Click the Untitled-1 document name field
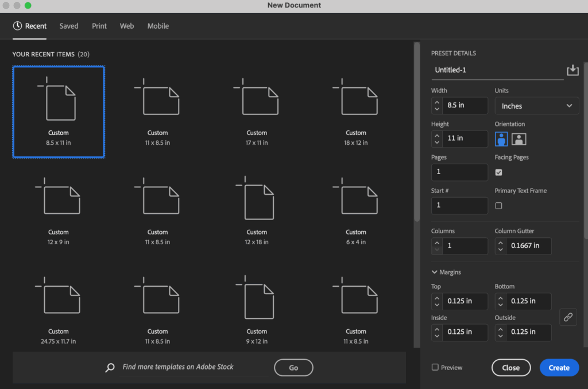This screenshot has height=389, width=588. click(x=497, y=70)
